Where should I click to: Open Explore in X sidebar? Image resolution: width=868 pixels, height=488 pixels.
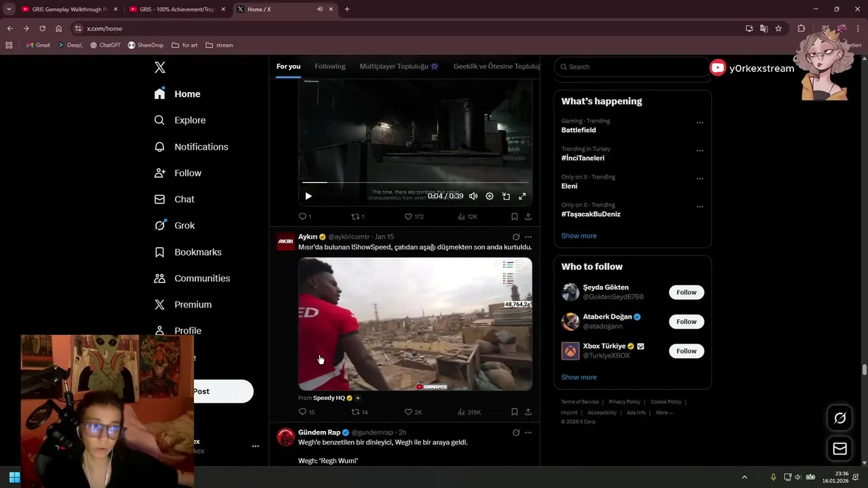point(180,120)
